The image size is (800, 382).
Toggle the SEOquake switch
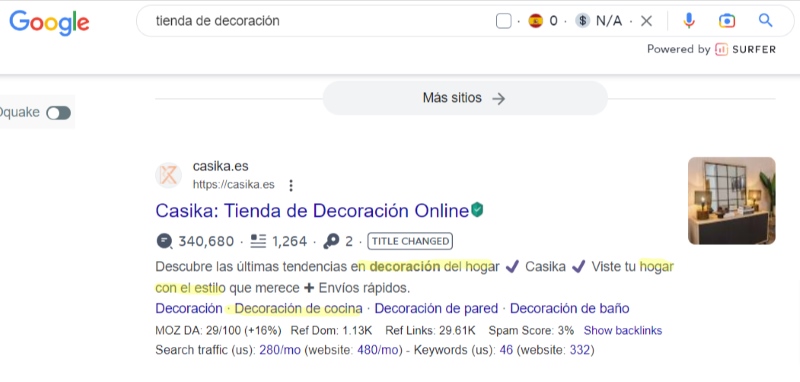point(59,113)
